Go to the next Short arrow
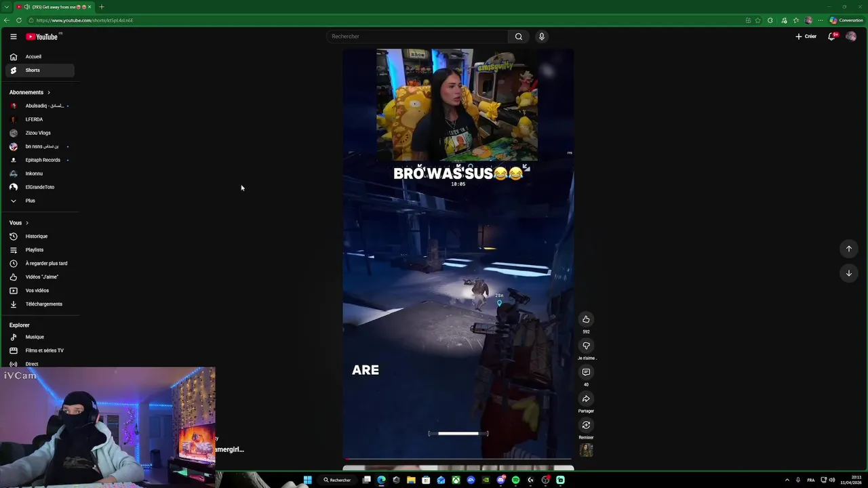The image size is (868, 488). coord(848,273)
